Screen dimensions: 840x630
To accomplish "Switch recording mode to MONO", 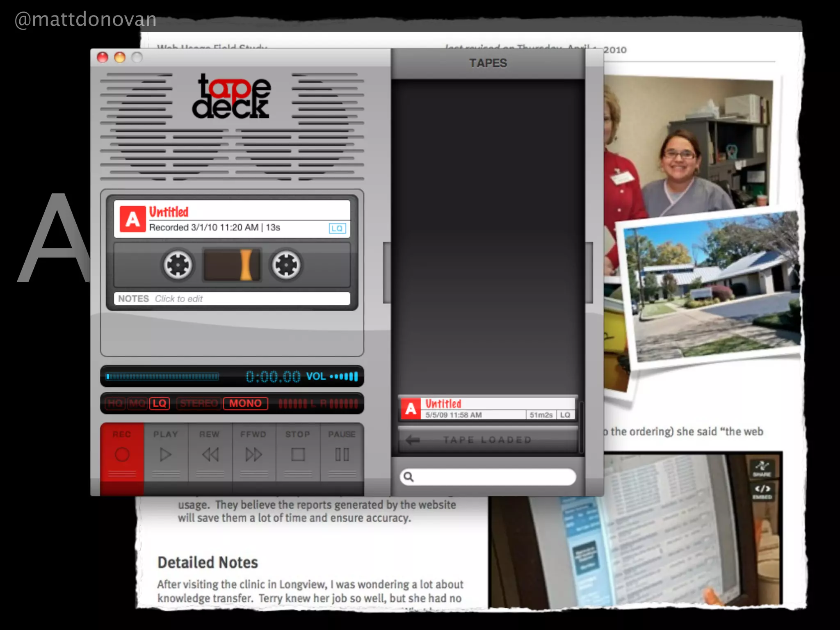I will point(245,404).
